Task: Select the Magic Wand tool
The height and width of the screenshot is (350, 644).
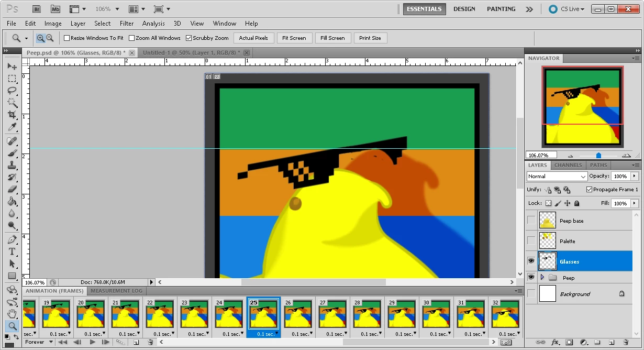Action: pyautogui.click(x=12, y=103)
